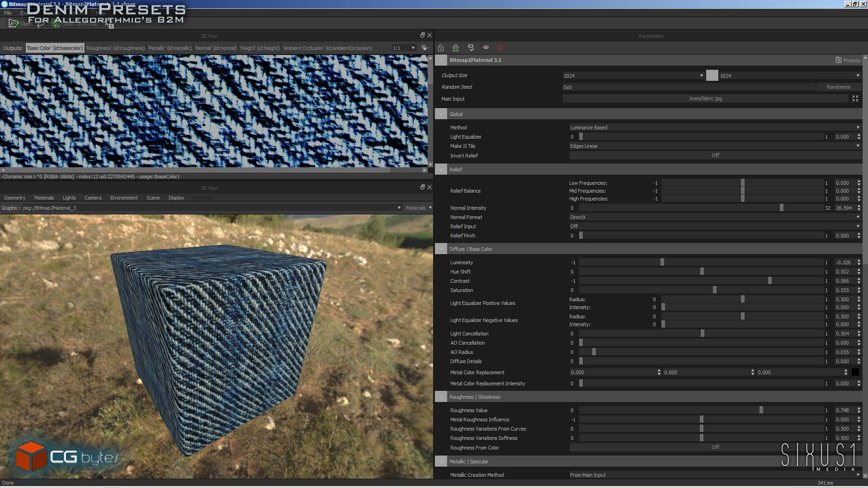Viewport: 868px width, 488px height.
Task: Open the Scene menu
Action: (x=153, y=198)
